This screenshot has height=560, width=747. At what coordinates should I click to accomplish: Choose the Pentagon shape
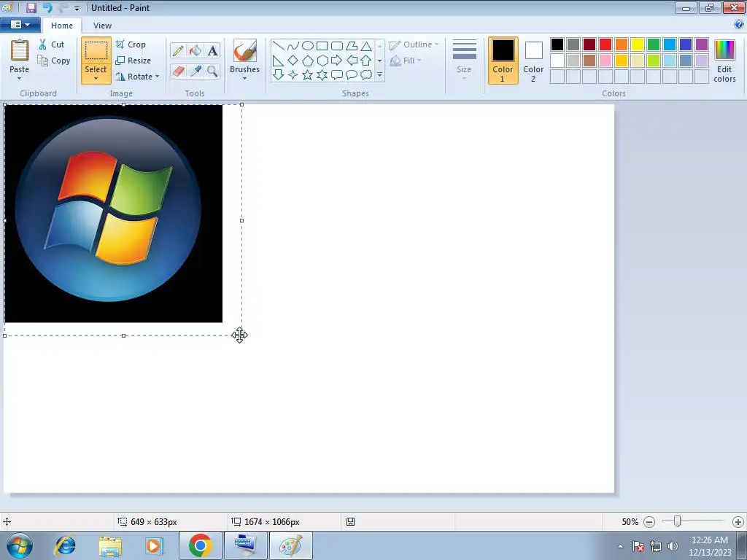[x=308, y=61]
